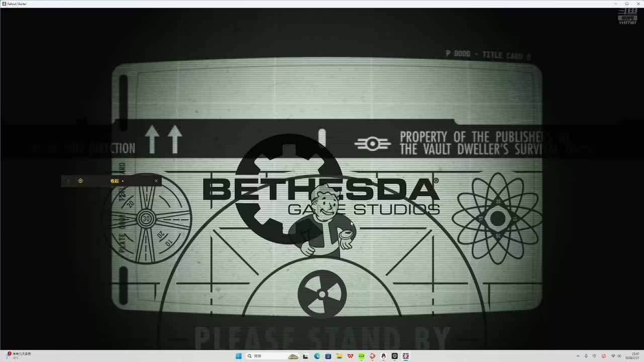Open network settings from tray
This screenshot has height=362, width=644.
coord(612,356)
